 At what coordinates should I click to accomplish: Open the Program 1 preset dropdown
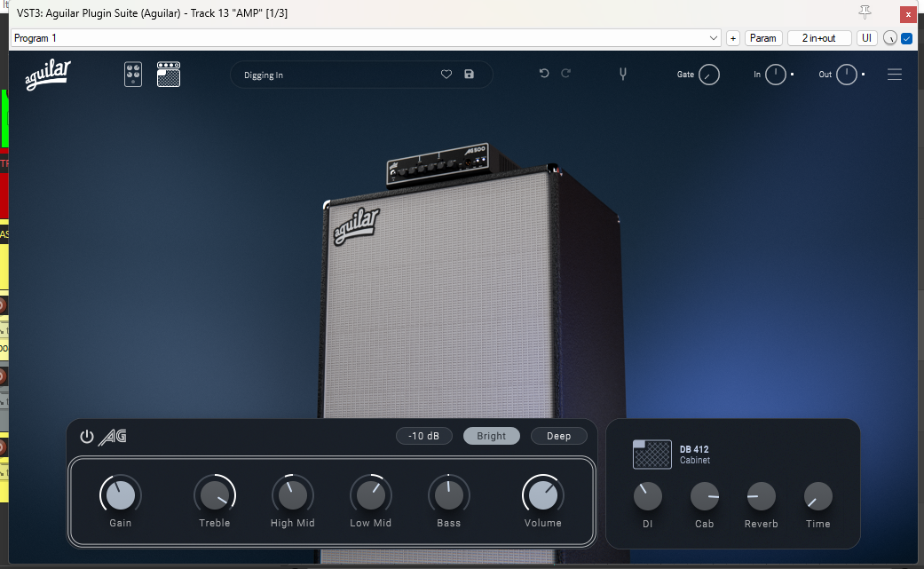coord(366,38)
